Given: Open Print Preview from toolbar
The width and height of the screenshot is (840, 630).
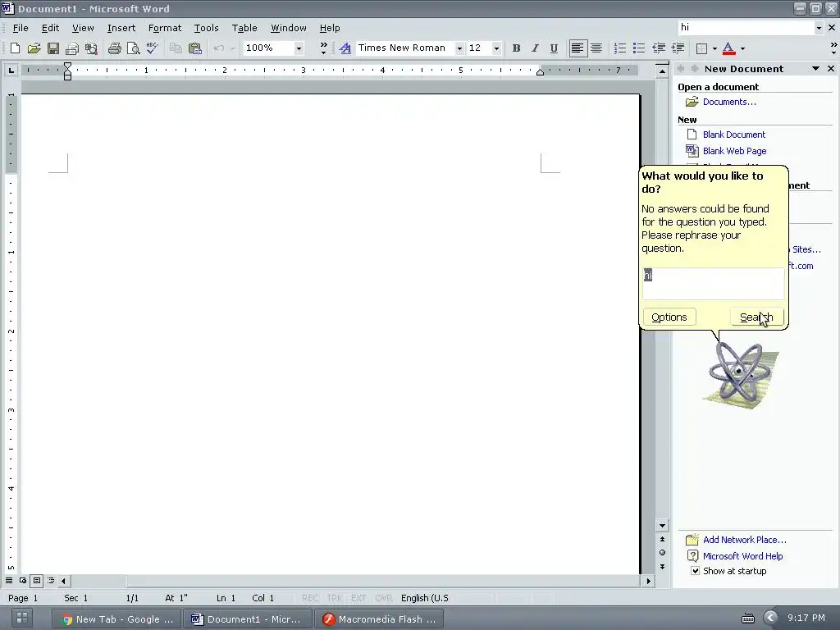Looking at the screenshot, I should tap(133, 48).
